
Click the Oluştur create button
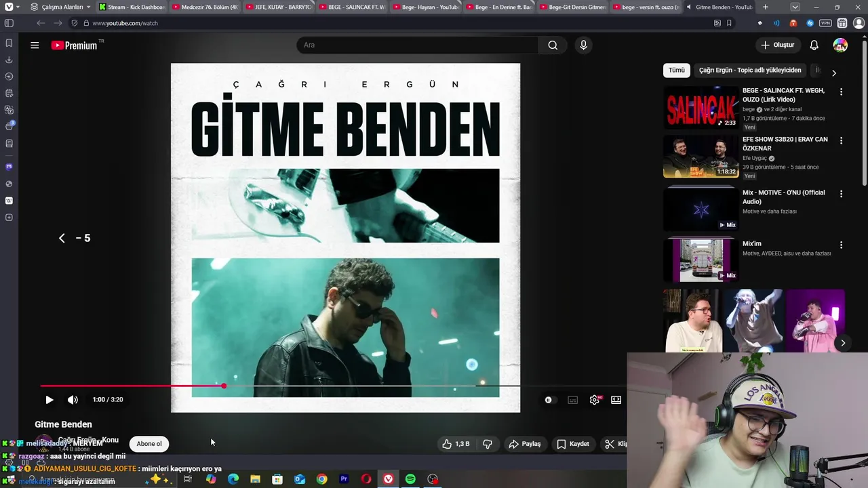click(778, 45)
